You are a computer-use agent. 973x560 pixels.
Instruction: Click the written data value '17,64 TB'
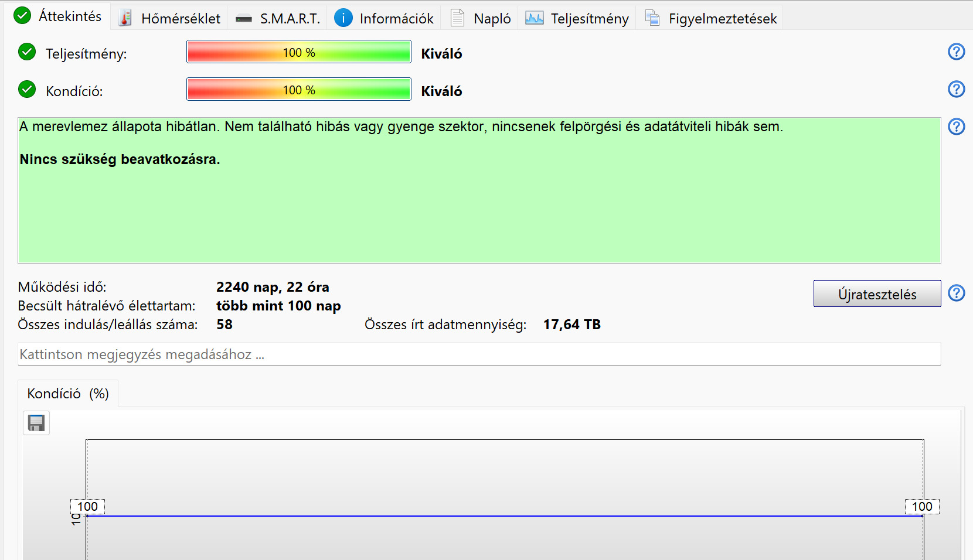pyautogui.click(x=572, y=325)
